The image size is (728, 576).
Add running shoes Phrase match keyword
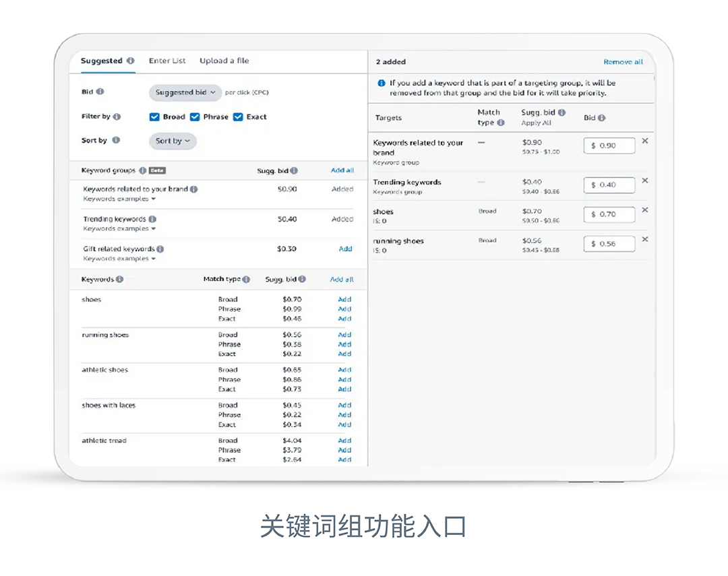point(344,344)
